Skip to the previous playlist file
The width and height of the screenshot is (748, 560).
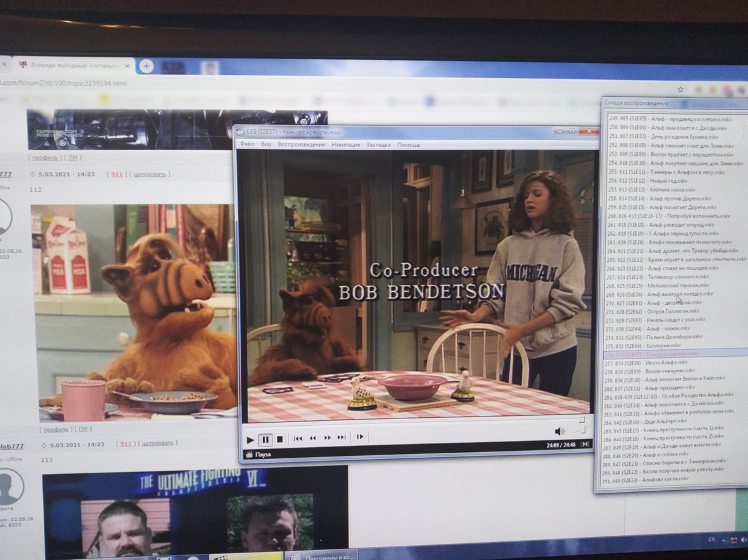(298, 438)
